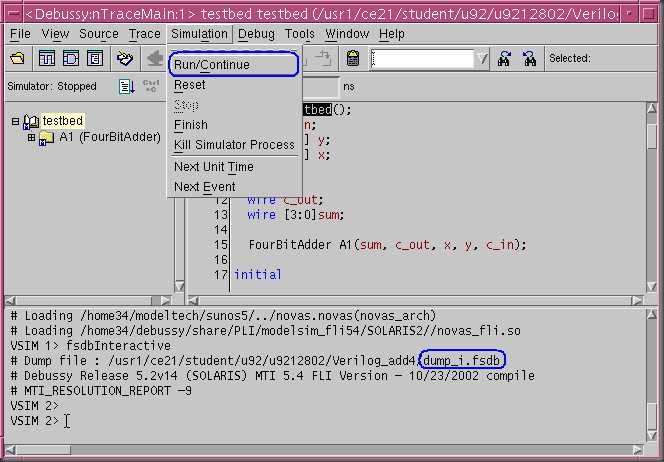
Task: Collapse the testbed tree node
Action: [15, 122]
